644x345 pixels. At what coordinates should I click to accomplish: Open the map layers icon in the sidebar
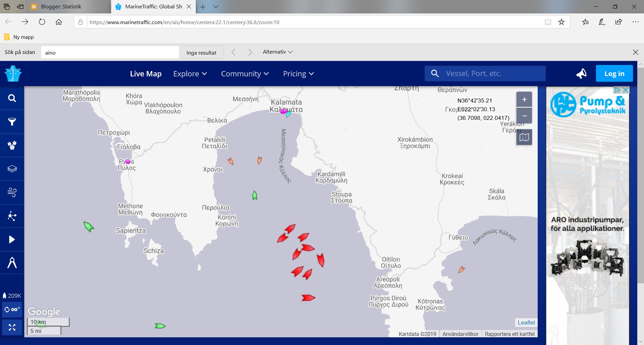12,169
